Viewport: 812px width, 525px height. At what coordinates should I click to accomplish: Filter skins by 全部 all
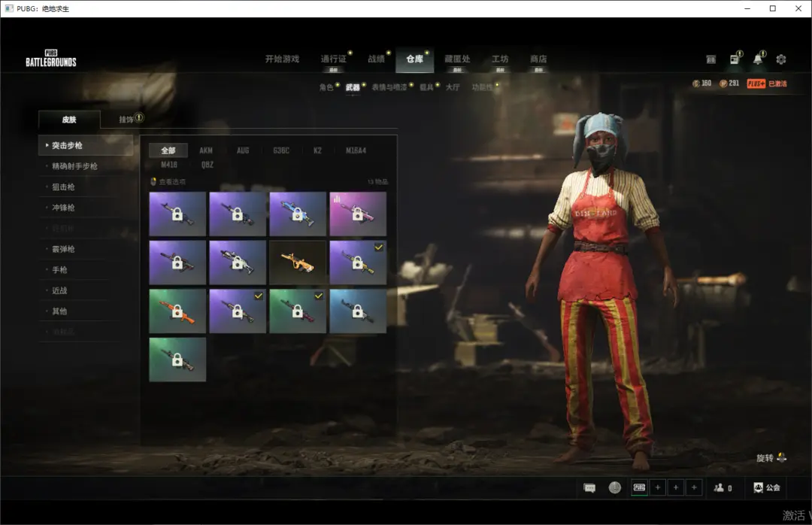coord(168,150)
